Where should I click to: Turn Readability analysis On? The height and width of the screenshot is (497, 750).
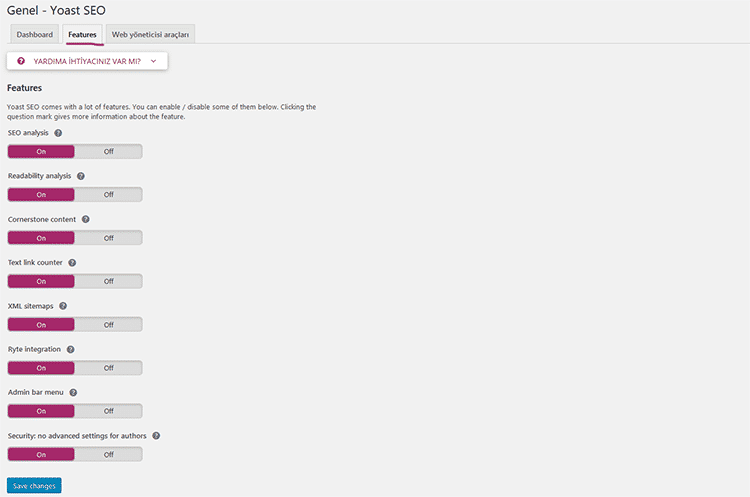[41, 195]
